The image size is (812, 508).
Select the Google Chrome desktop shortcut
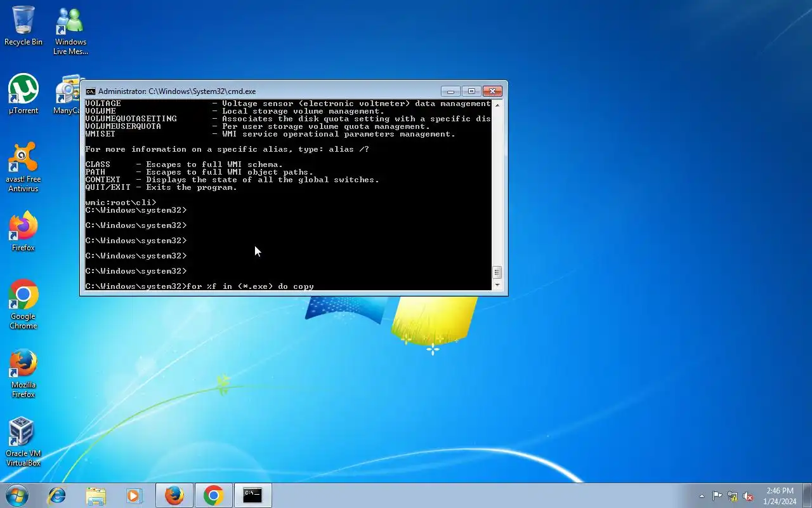point(23,304)
